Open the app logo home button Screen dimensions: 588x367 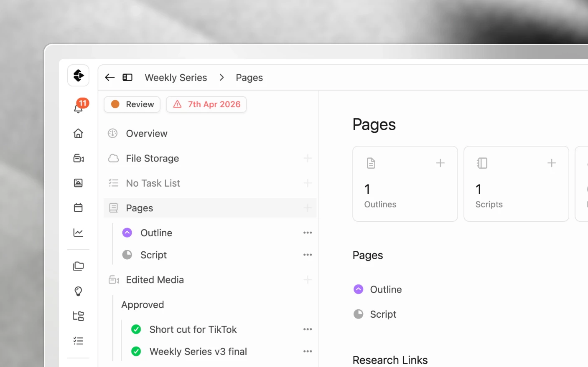click(x=78, y=76)
